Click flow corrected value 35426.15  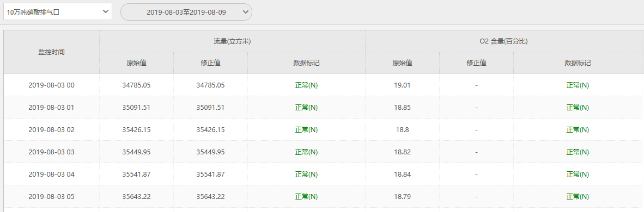(x=211, y=129)
